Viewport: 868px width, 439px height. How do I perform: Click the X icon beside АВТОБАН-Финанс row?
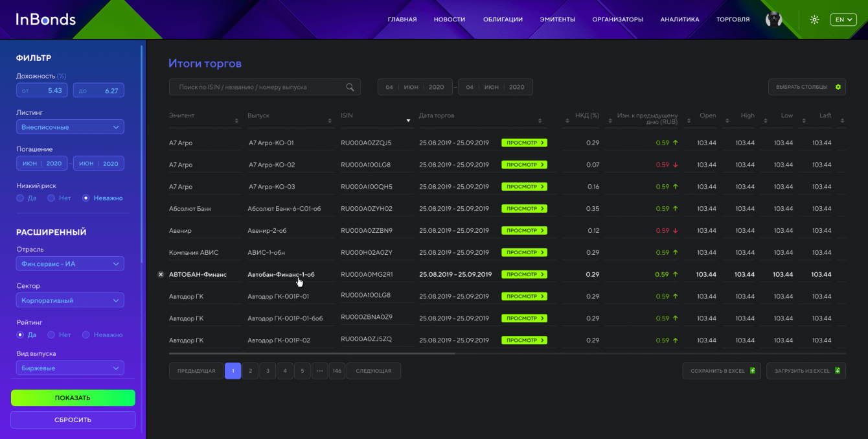pyautogui.click(x=161, y=274)
